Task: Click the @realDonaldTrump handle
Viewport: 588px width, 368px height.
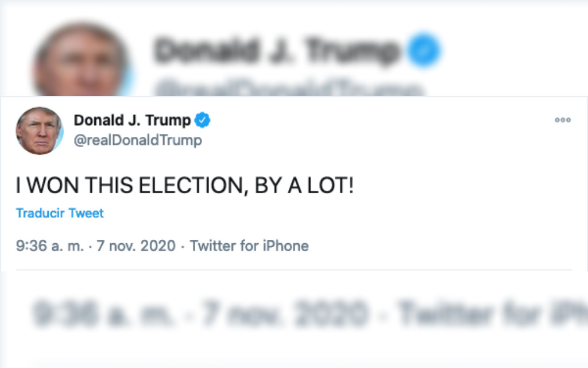Action: (x=138, y=138)
